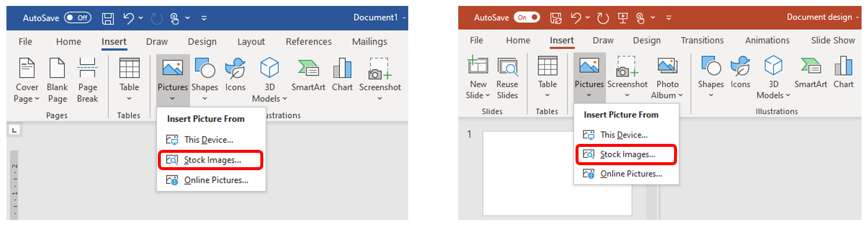Viewport: 868px width, 227px height.
Task: Toggle AutoSave on in Word
Action: (x=78, y=18)
